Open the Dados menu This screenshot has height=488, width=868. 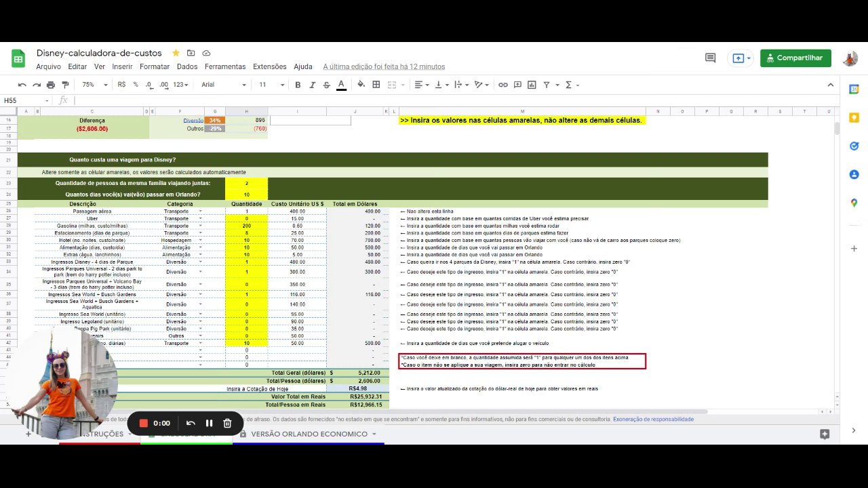(187, 66)
